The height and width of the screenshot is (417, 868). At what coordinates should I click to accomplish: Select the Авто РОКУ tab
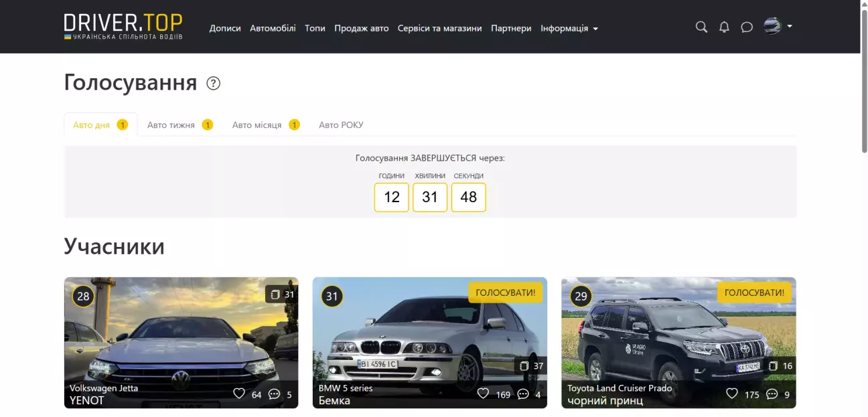[x=341, y=125]
